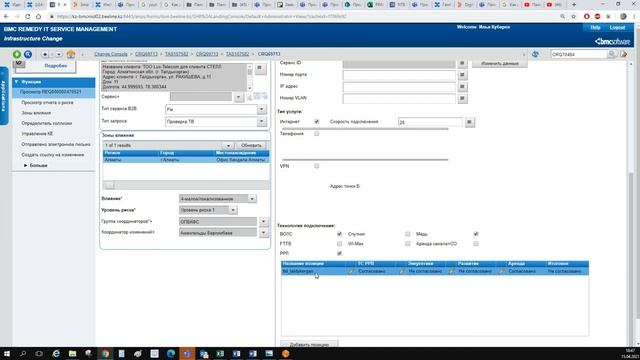
Task: Open the Группа координаторов dropdown arrow
Action: click(x=263, y=222)
